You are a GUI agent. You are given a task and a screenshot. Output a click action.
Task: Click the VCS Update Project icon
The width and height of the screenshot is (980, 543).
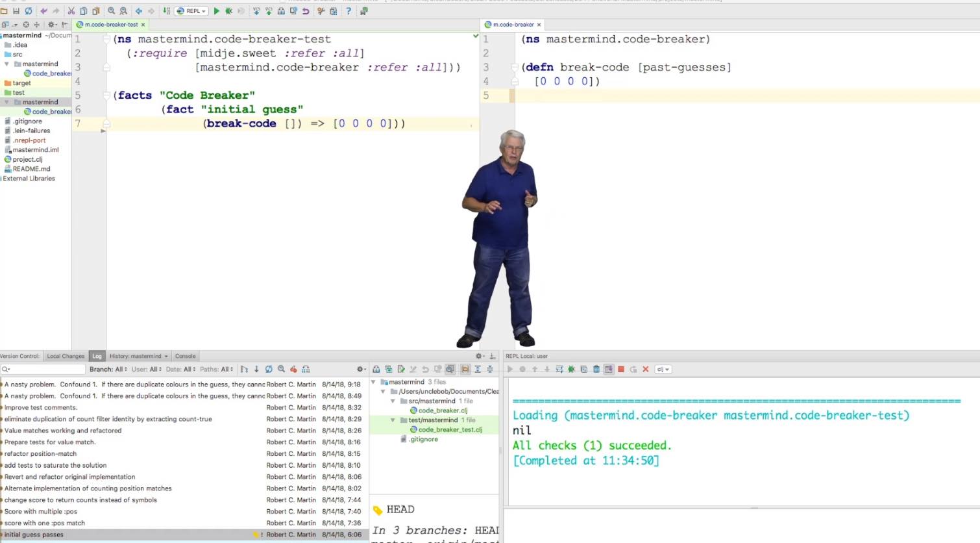(256, 11)
